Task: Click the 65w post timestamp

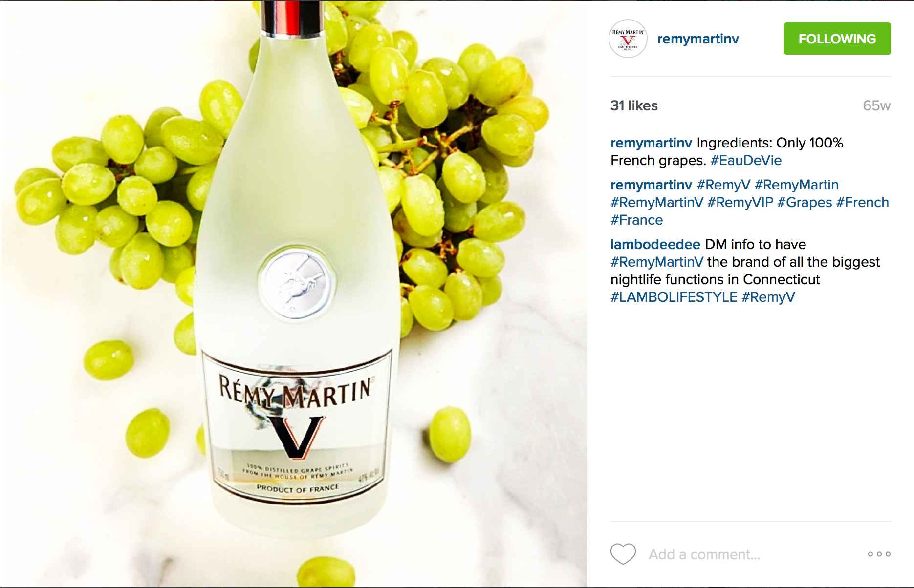Action: coord(876,105)
